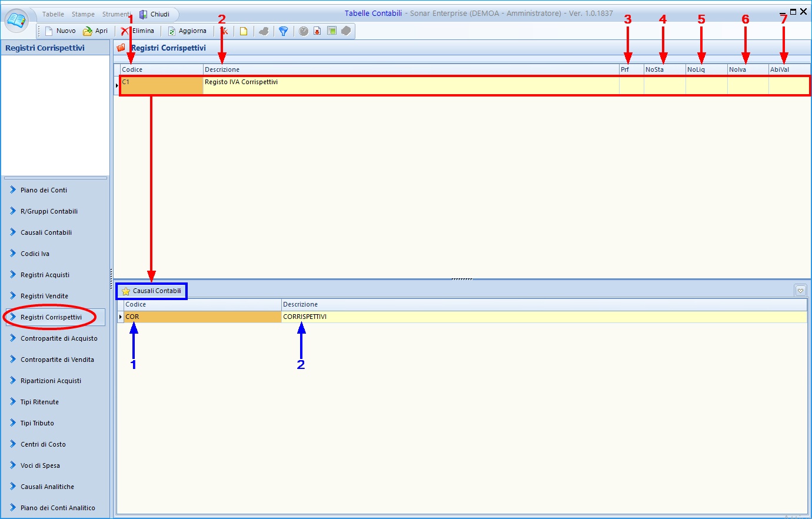Switch to the Causali Contabili tab
Viewport: 812px width, 519px height.
pos(152,291)
